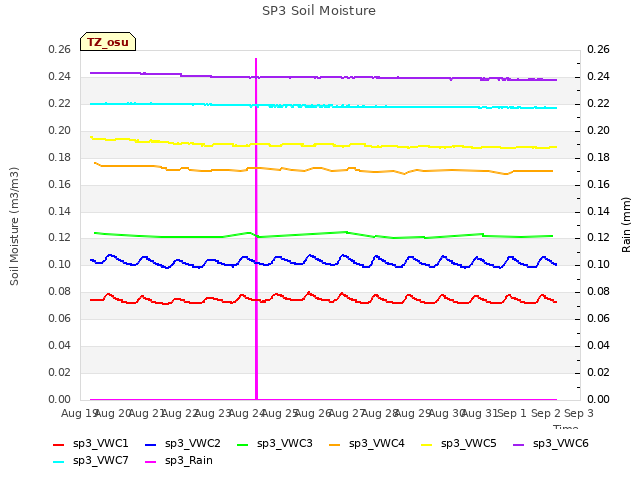Image resolution: width=640 pixels, height=480 pixels.
Task: Click the magenta rain spike at Aug 24
Action: [x=256, y=229]
